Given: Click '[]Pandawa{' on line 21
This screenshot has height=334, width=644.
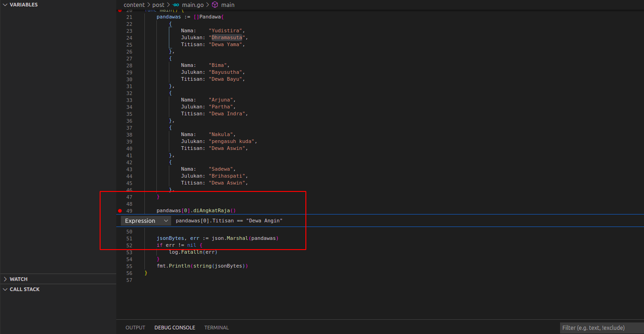Looking at the screenshot, I should click(x=209, y=17).
